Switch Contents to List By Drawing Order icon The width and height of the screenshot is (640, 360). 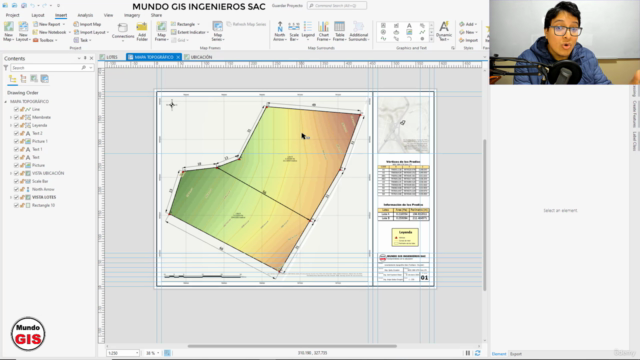coord(13,79)
